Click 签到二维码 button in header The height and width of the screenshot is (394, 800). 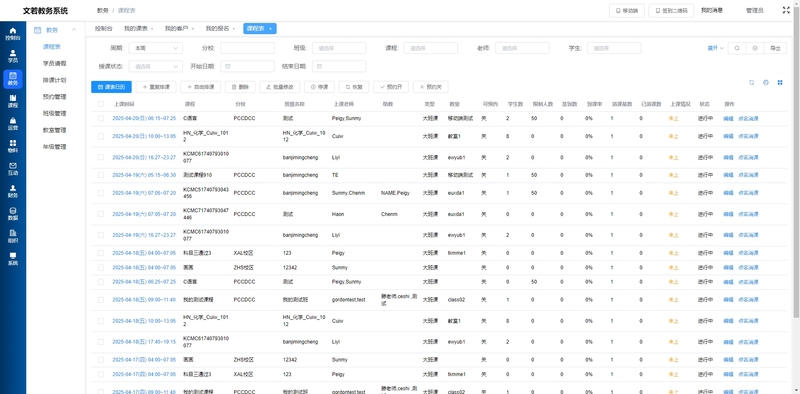pos(671,11)
